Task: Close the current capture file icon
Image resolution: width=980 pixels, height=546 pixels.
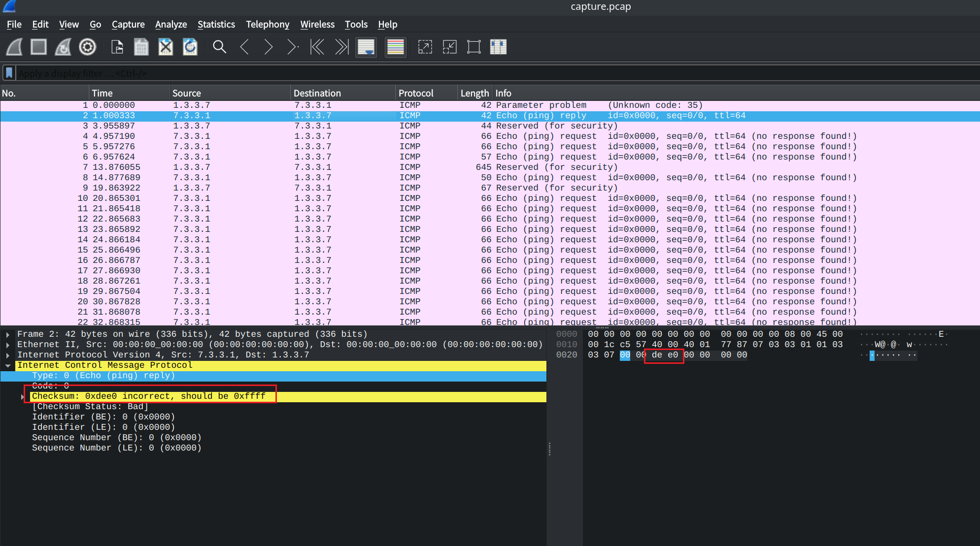Action: [x=166, y=47]
